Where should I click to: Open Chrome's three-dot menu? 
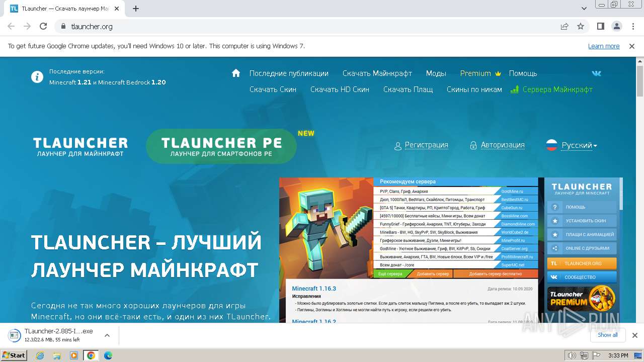click(x=632, y=26)
